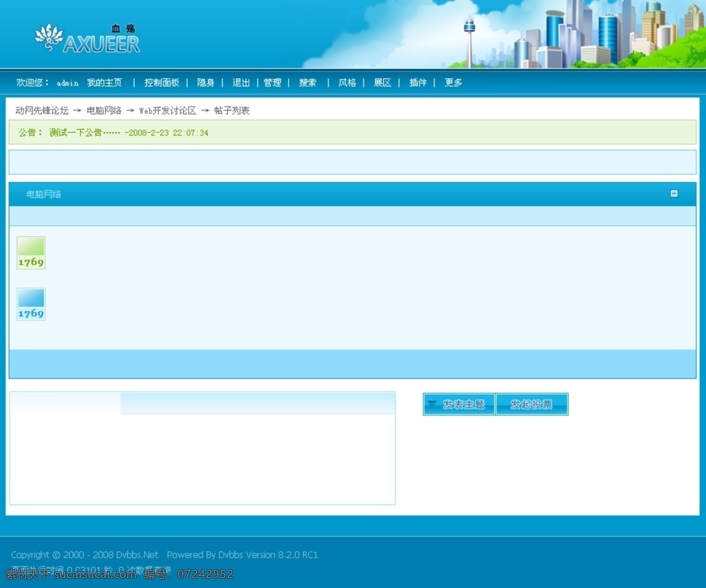The image size is (706, 588).
Task: Open the 风格 menu
Action: click(x=347, y=83)
